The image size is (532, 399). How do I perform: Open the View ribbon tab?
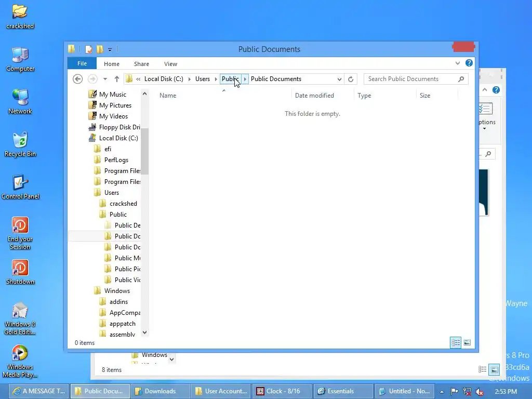[x=170, y=64]
